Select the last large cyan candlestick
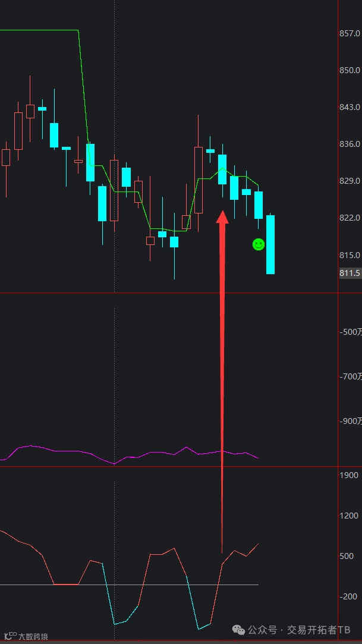This screenshot has height=644, width=362. pos(270,244)
